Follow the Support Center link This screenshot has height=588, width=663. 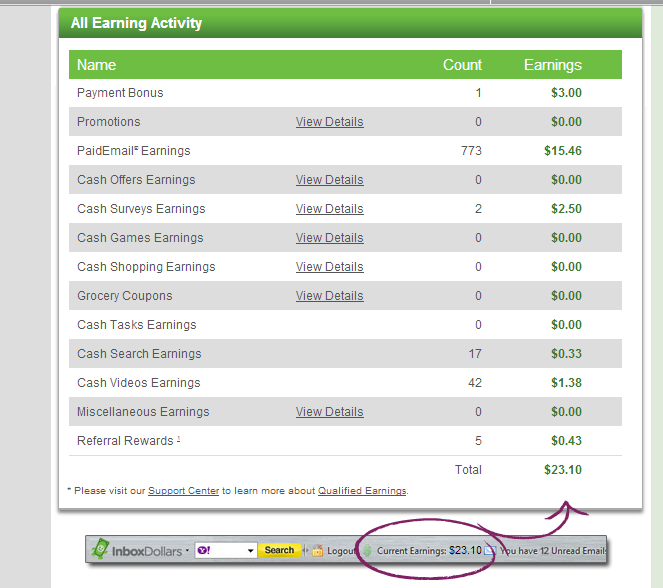pyautogui.click(x=184, y=491)
